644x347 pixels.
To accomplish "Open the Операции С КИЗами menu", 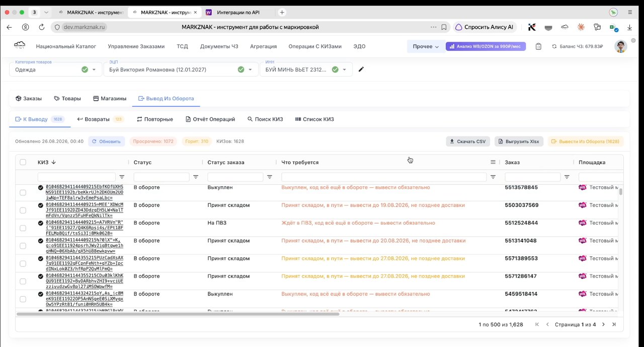I will point(315,46).
